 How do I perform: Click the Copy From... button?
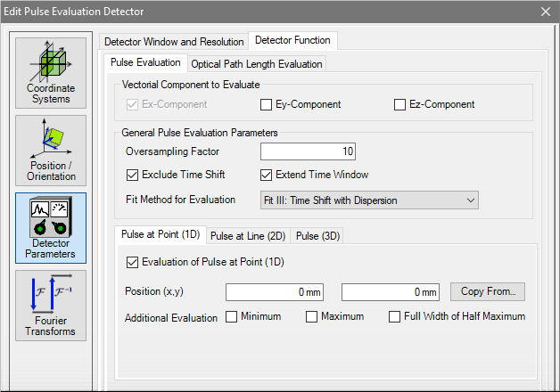tap(488, 291)
